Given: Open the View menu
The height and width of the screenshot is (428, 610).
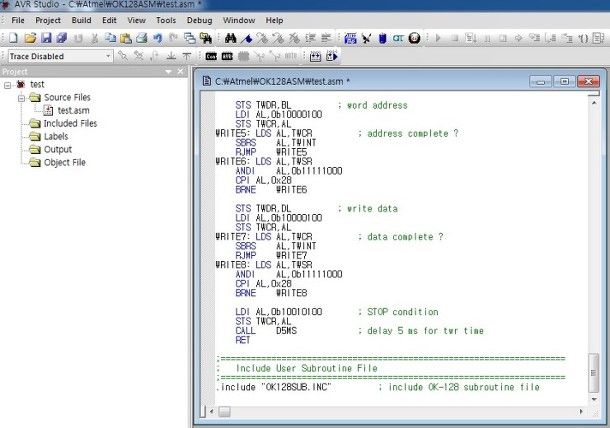Looking at the screenshot, I should [137, 20].
